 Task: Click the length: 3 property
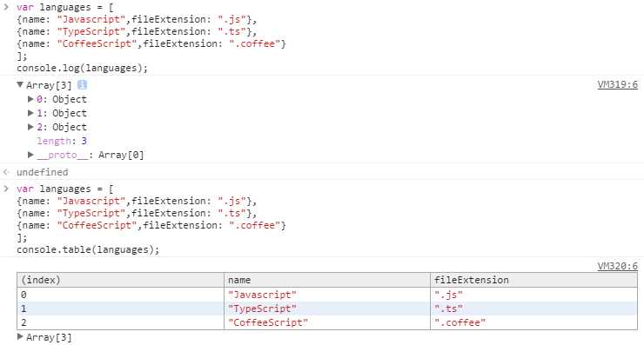(x=62, y=141)
